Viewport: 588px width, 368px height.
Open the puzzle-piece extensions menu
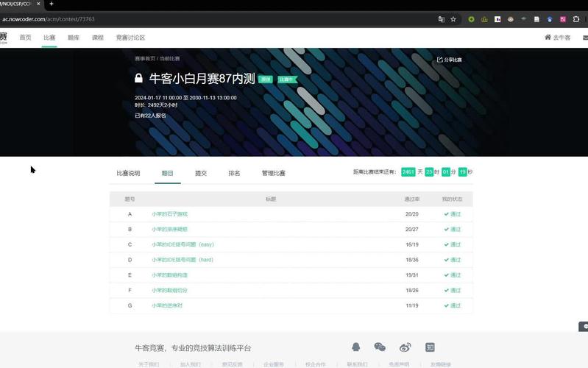click(x=576, y=19)
